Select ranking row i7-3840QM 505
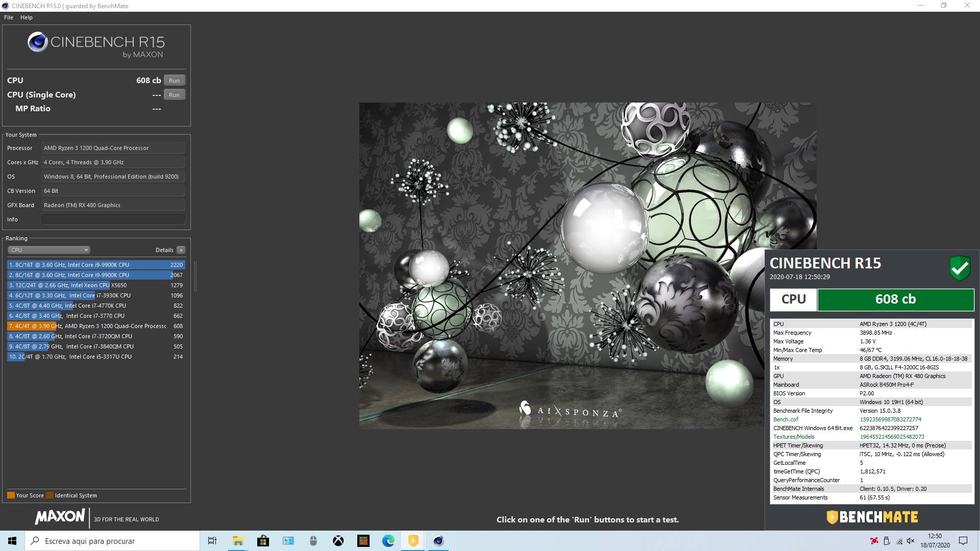 click(96, 346)
